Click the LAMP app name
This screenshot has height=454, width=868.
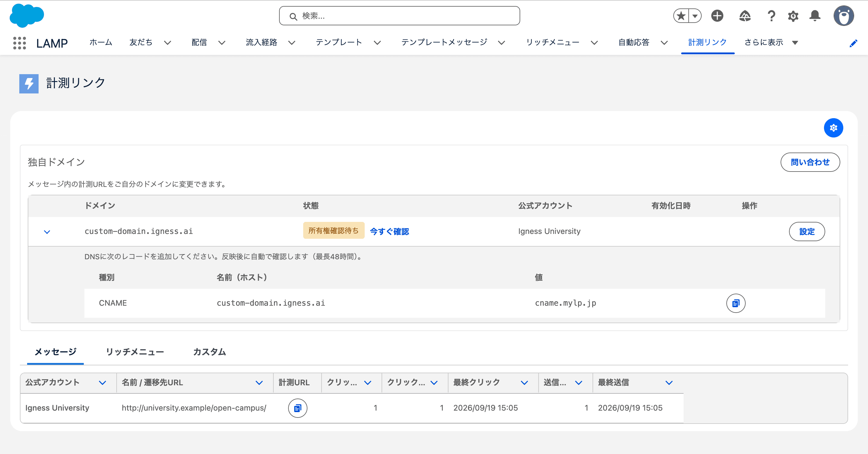coord(52,43)
